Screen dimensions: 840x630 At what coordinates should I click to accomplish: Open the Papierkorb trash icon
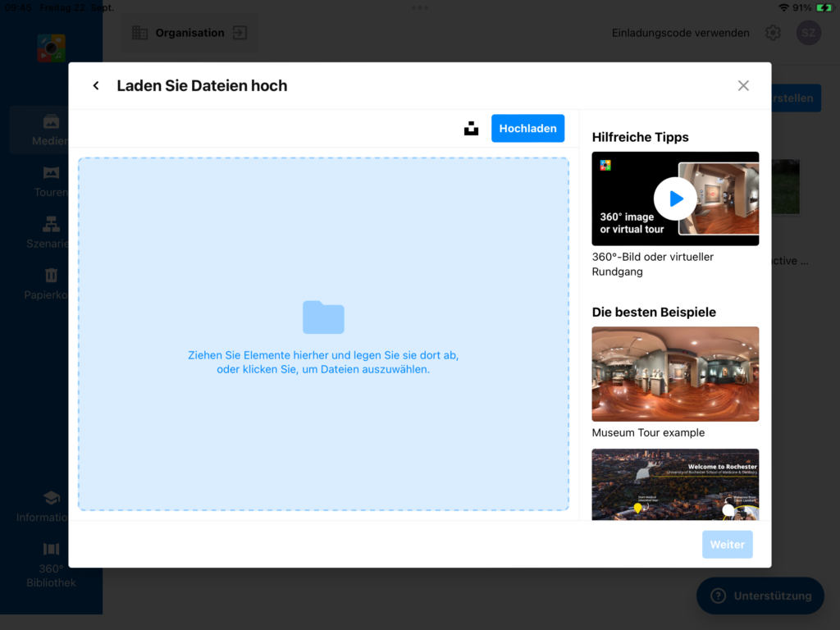coord(51,283)
